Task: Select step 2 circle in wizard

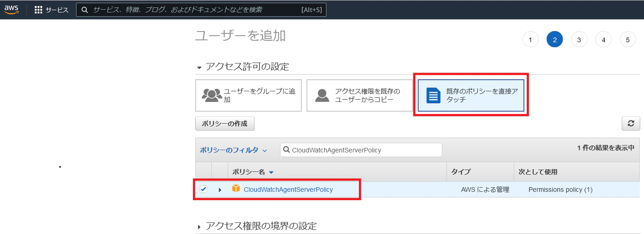Action: [x=555, y=40]
